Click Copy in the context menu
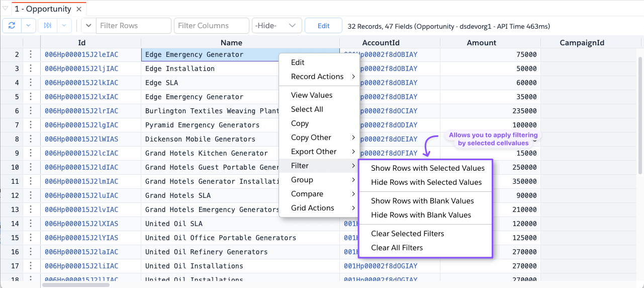 300,123
